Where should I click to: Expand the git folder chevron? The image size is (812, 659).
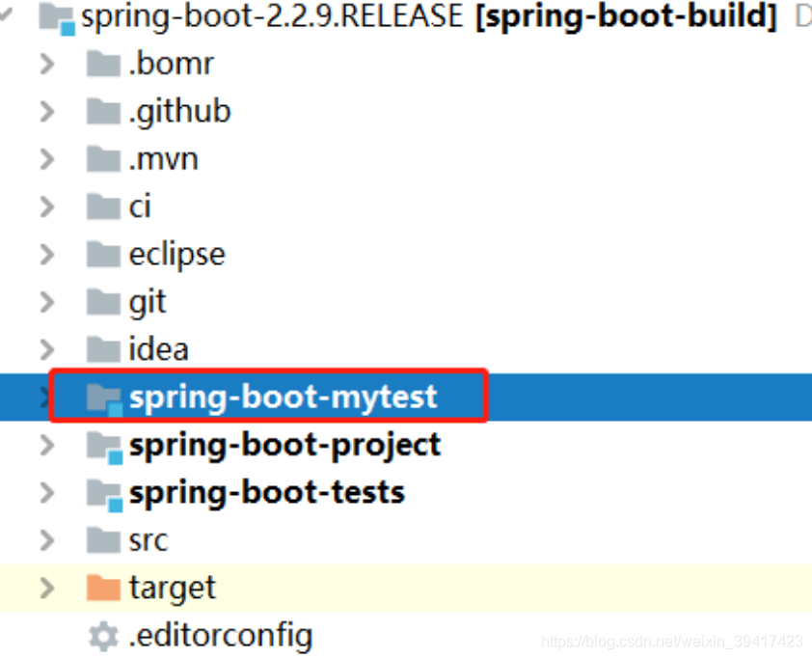(47, 303)
